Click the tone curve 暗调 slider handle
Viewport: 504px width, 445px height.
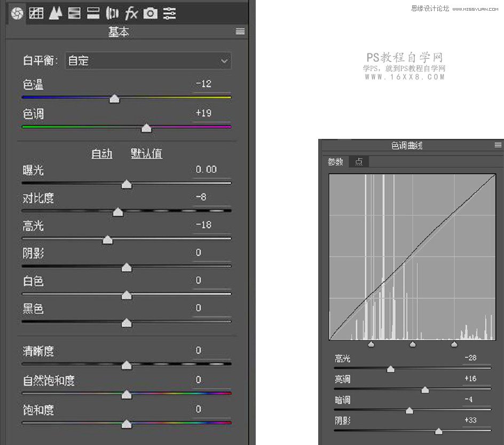click(409, 410)
